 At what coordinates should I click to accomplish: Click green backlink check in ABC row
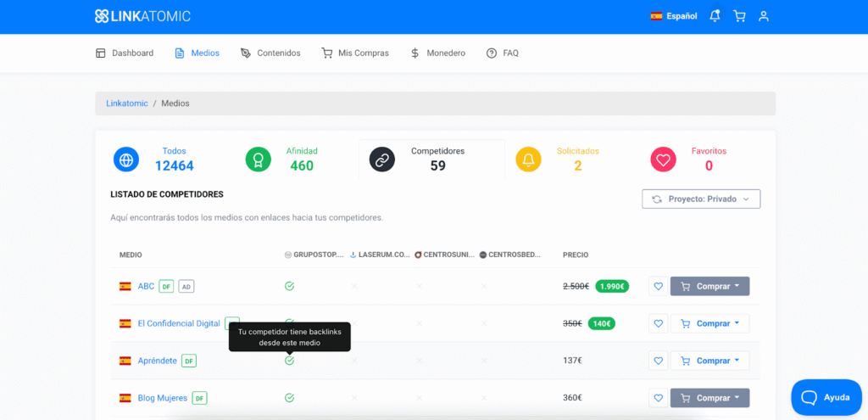(x=289, y=287)
